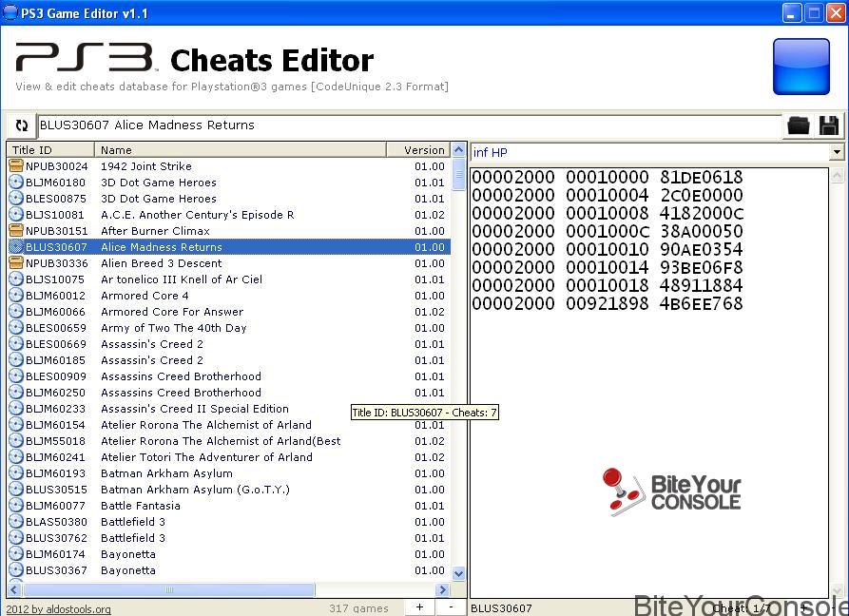
Task: Click the large blue square button in the header
Action: pyautogui.click(x=801, y=67)
